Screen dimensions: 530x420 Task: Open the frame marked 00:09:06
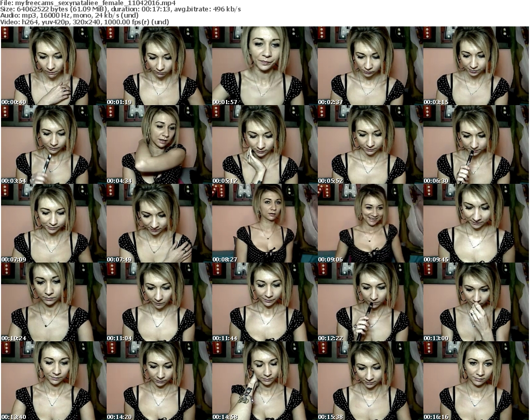click(370, 223)
